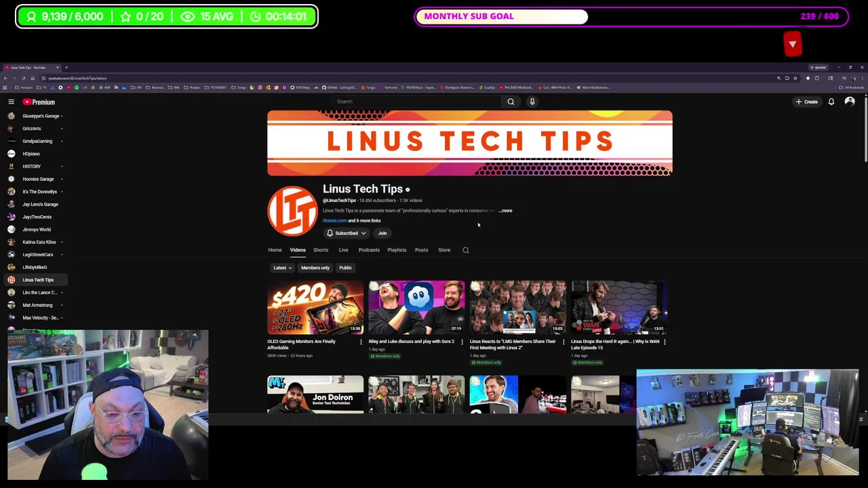Click the browser home button

pyautogui.click(x=33, y=78)
